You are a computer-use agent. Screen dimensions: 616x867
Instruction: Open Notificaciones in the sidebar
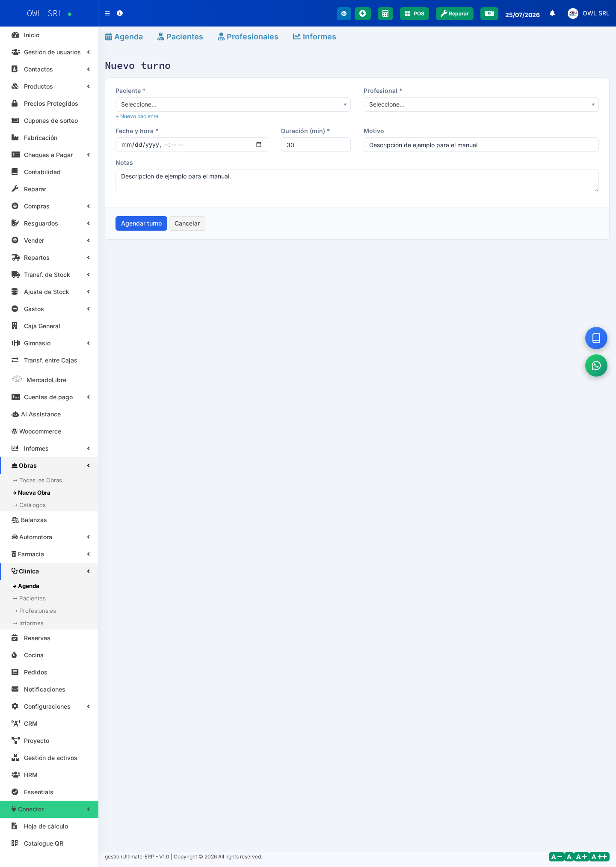pyautogui.click(x=49, y=689)
